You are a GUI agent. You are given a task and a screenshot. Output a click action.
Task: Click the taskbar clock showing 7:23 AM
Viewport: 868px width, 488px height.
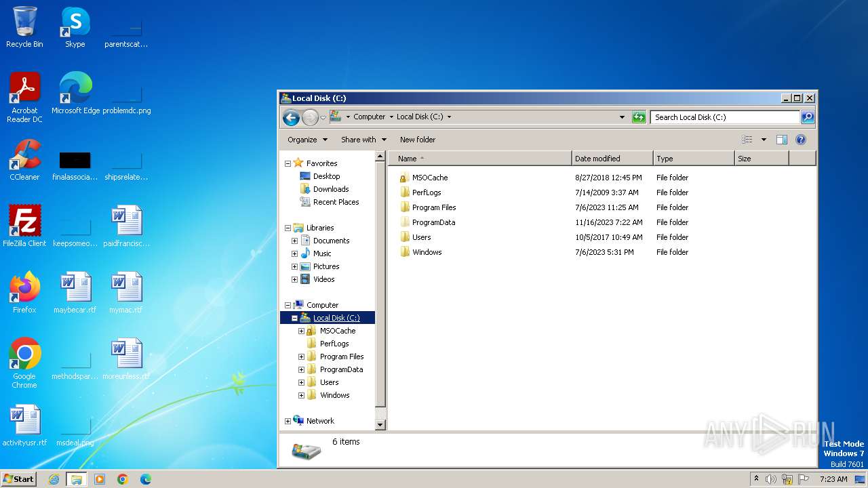point(833,479)
